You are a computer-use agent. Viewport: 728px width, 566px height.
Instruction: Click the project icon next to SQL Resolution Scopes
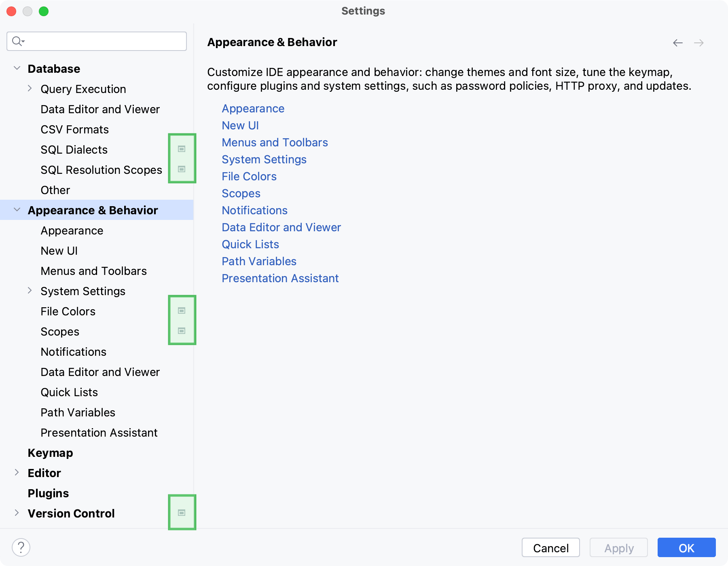click(x=182, y=169)
